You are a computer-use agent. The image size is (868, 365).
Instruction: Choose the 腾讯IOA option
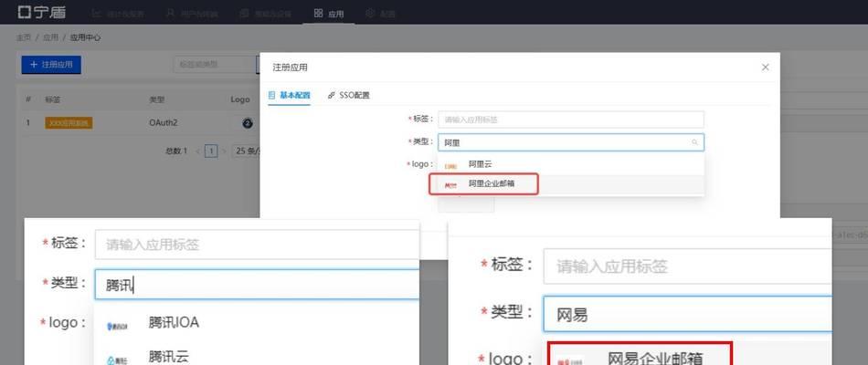257,323
